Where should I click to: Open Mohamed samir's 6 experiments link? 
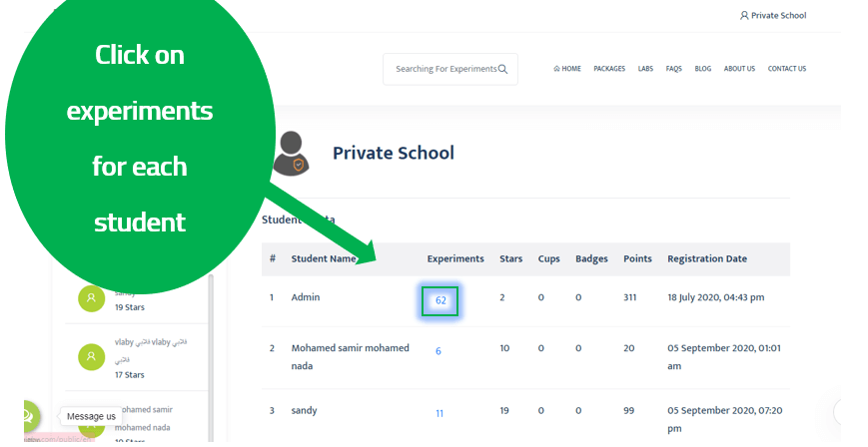(438, 351)
